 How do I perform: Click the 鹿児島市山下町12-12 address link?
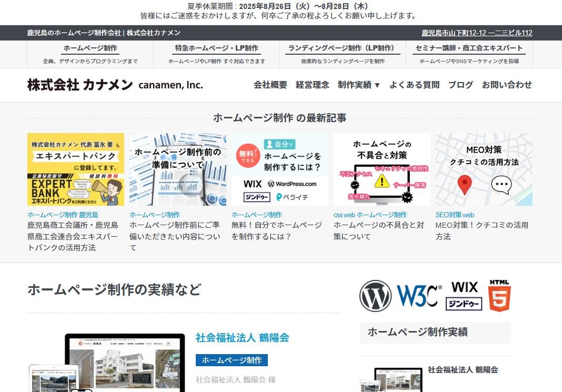click(476, 33)
